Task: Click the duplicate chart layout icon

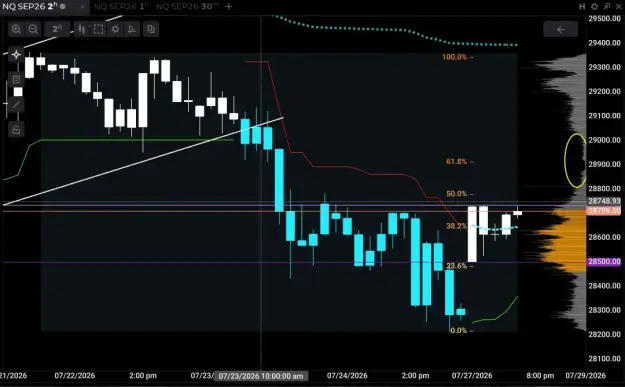Action: coord(151,29)
